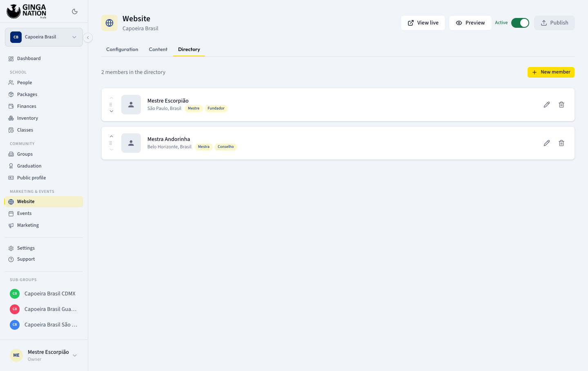Open Finances in the sidebar

coord(44,106)
